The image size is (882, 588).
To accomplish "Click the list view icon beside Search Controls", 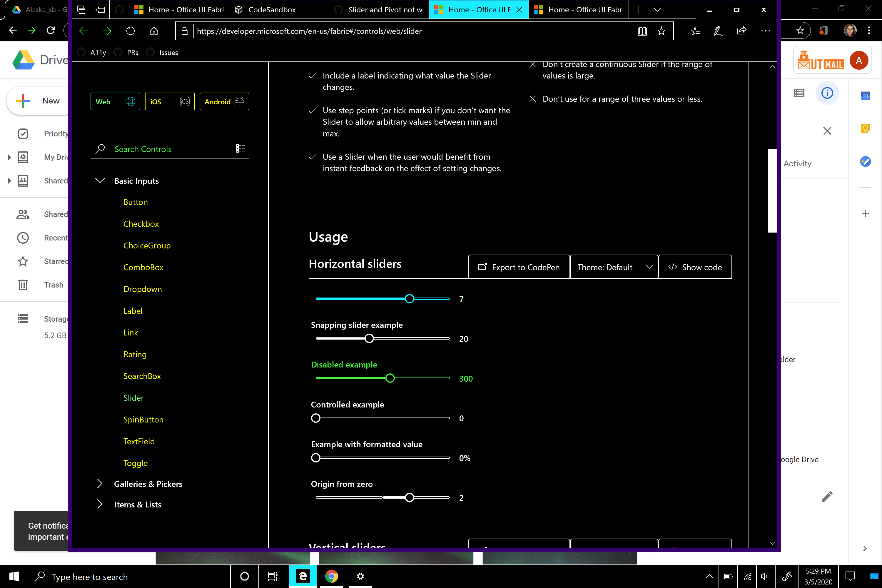I will pos(241,148).
